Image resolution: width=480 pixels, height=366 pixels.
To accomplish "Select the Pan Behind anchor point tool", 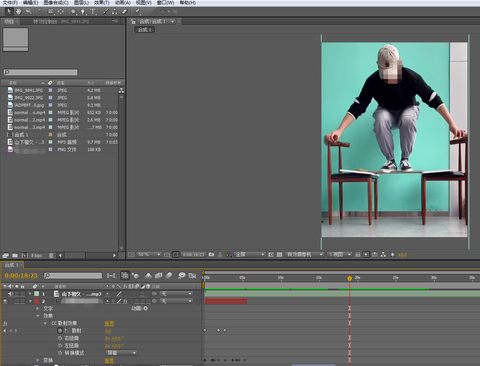I will [x=61, y=12].
